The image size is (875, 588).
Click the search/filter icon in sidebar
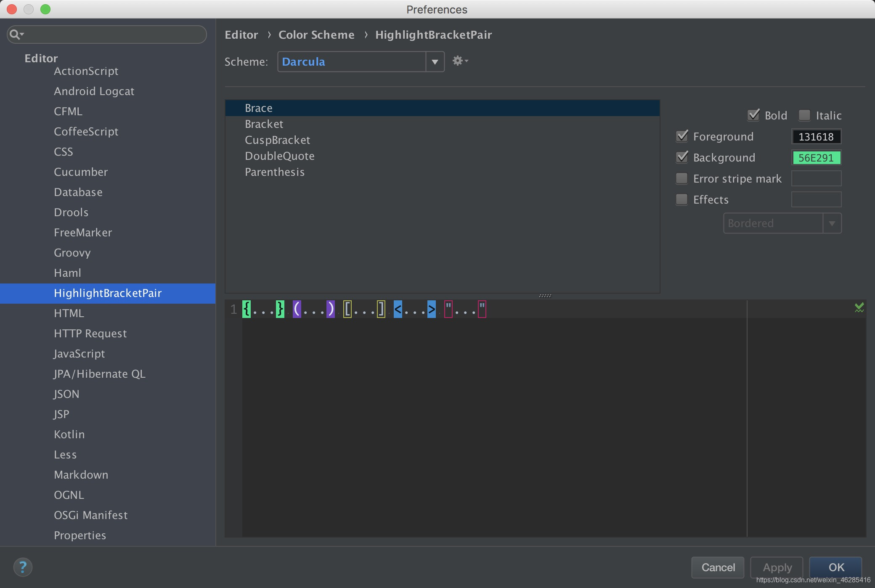pos(18,34)
